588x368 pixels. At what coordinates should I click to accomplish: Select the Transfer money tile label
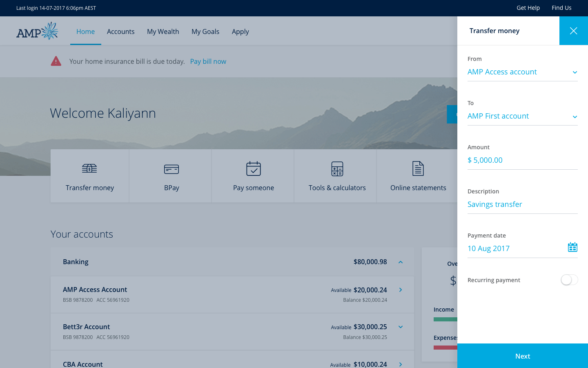coord(90,188)
